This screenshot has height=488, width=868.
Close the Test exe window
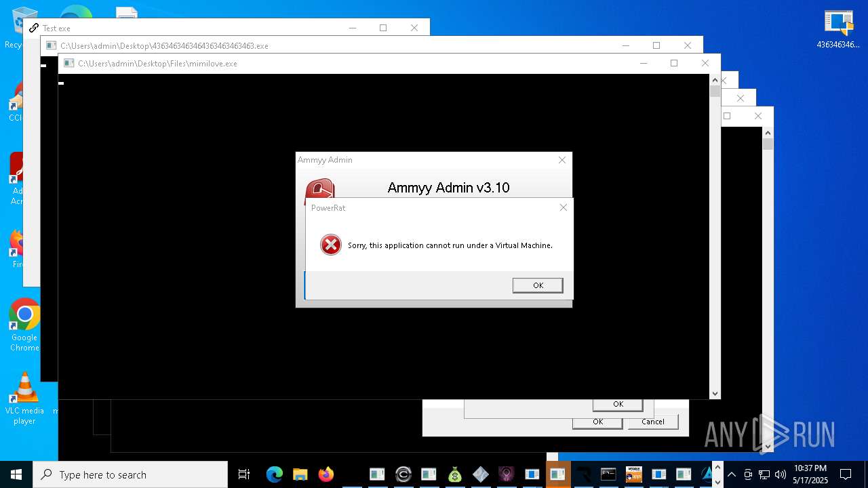coord(414,28)
